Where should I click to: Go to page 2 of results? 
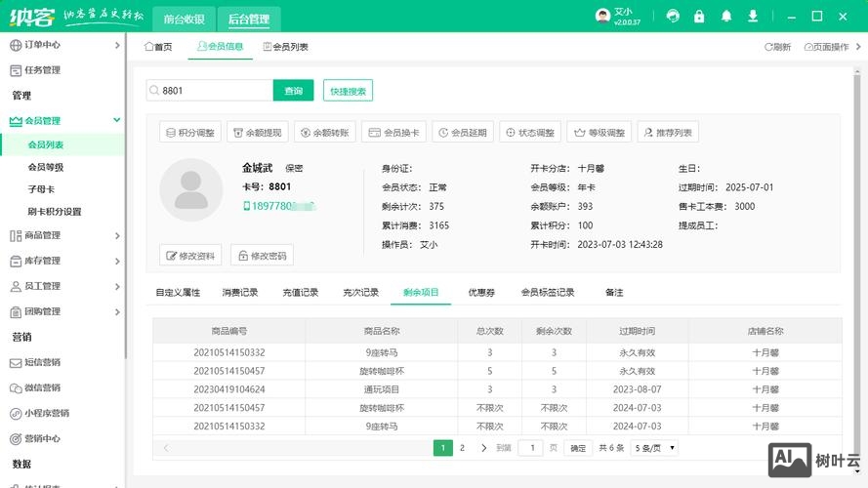click(462, 448)
